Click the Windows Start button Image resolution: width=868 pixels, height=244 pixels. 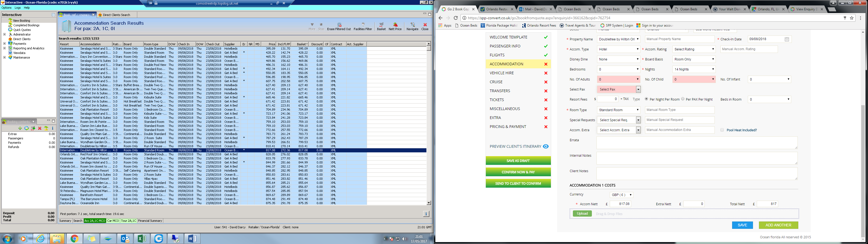coord(7,239)
